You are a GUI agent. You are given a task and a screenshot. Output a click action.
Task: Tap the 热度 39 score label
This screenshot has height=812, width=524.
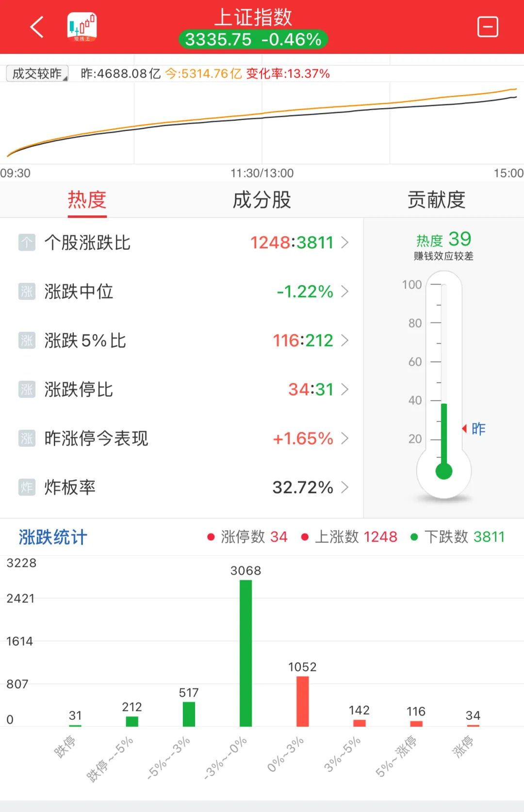click(x=443, y=239)
